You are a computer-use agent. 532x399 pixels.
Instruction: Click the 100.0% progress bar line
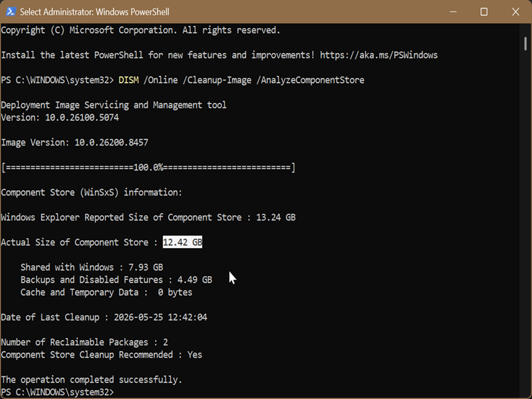(x=148, y=168)
